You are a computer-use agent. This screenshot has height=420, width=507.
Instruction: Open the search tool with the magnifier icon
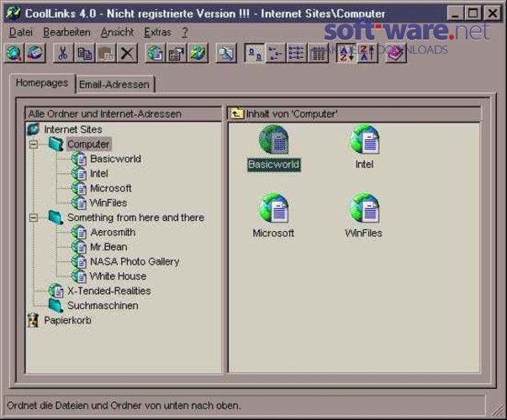[225, 53]
